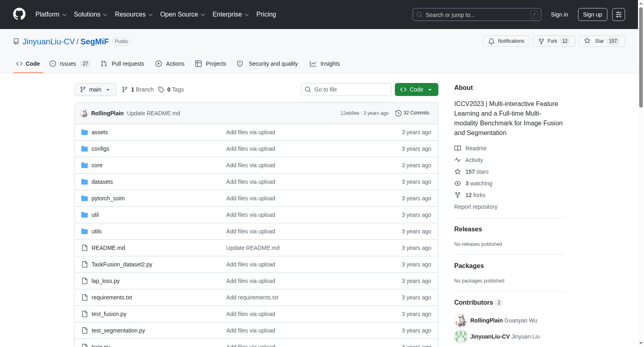Click the requirements.txt file icon
The image size is (644, 347).
pos(85,297)
